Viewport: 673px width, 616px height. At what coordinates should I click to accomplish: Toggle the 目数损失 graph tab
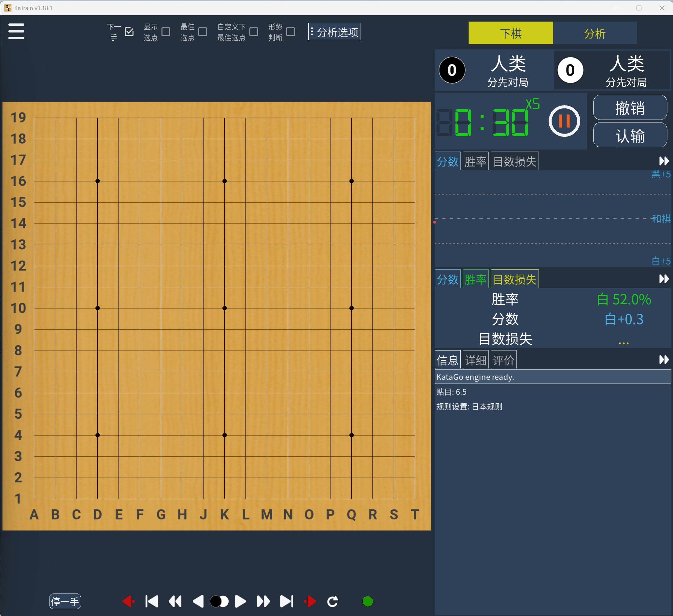coord(515,161)
